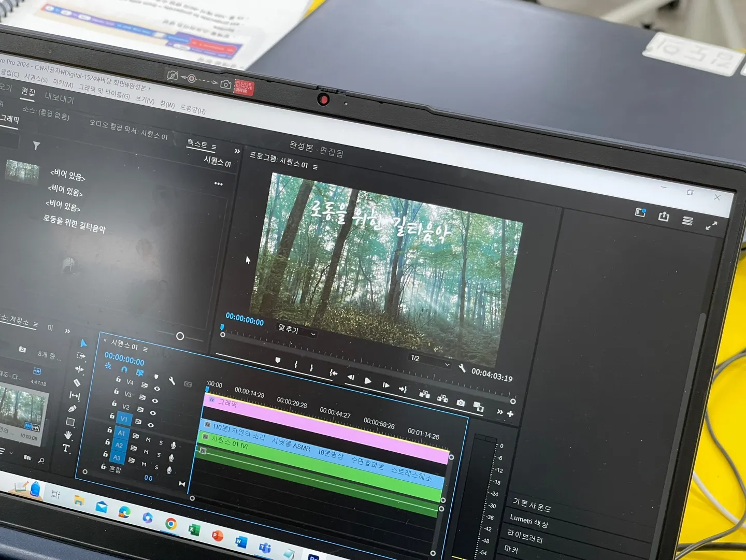Select the Ripple Edit tool
The height and width of the screenshot is (560, 746).
[79, 369]
